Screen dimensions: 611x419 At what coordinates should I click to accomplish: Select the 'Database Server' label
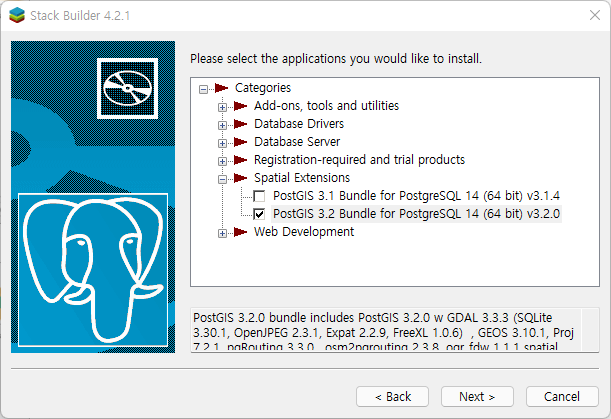[x=297, y=141]
